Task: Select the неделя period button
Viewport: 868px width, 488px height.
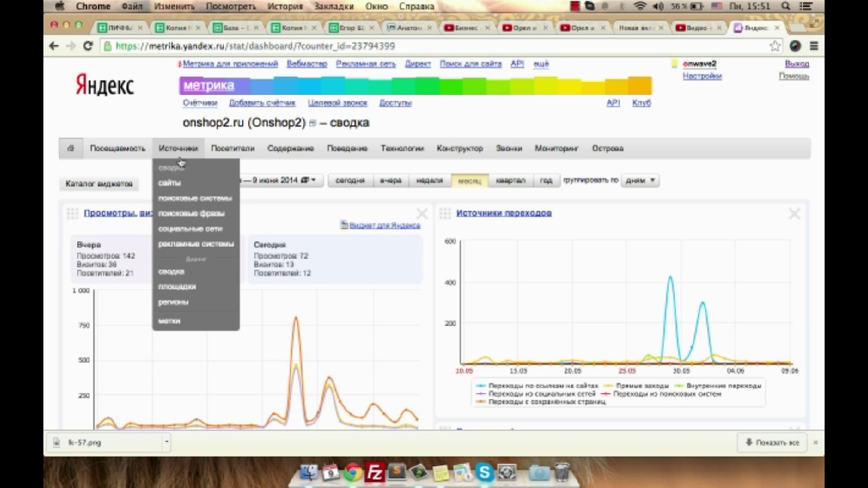Action: [430, 181]
